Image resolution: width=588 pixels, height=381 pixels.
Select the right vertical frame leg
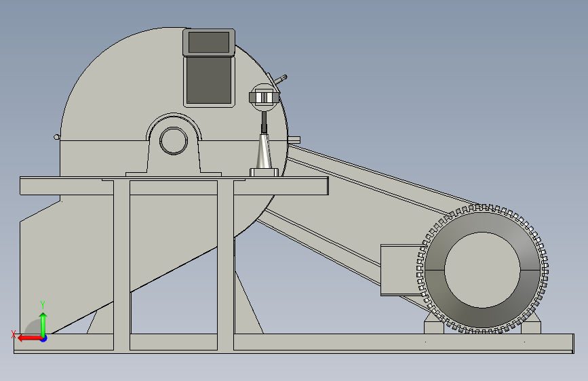click(x=225, y=265)
